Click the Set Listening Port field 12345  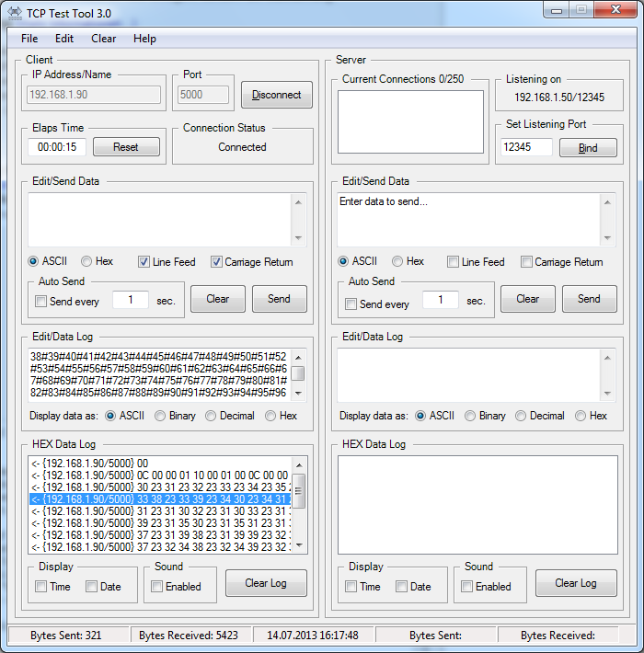[x=526, y=147]
